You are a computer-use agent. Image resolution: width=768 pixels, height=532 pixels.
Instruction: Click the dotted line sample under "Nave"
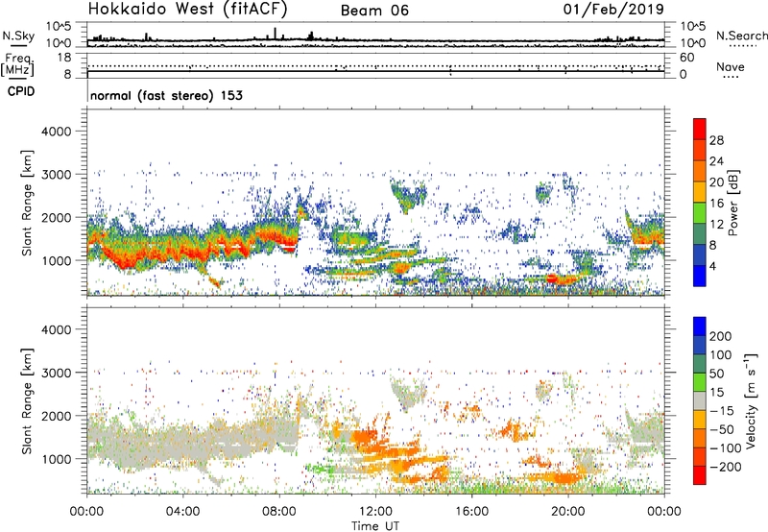[731, 77]
